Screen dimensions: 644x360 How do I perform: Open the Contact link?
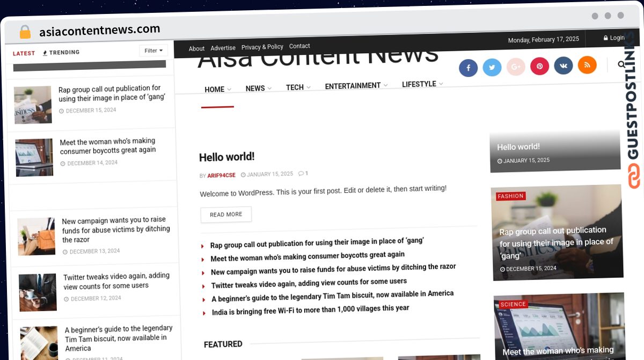coord(299,46)
